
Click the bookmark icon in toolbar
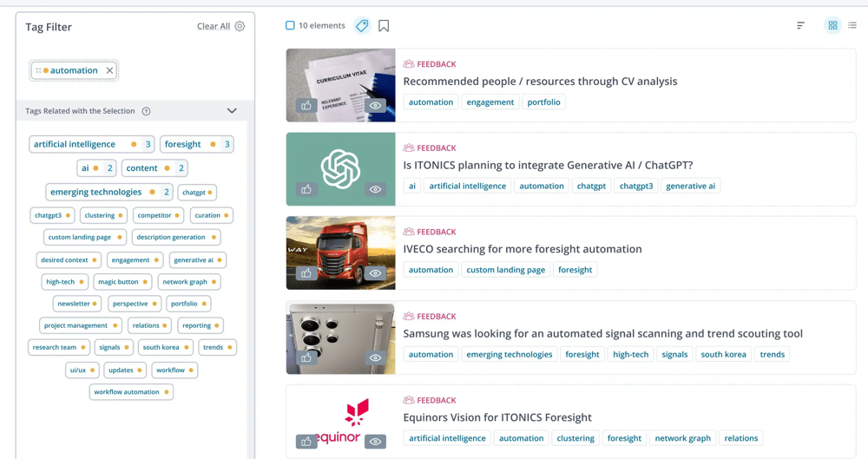[384, 26]
